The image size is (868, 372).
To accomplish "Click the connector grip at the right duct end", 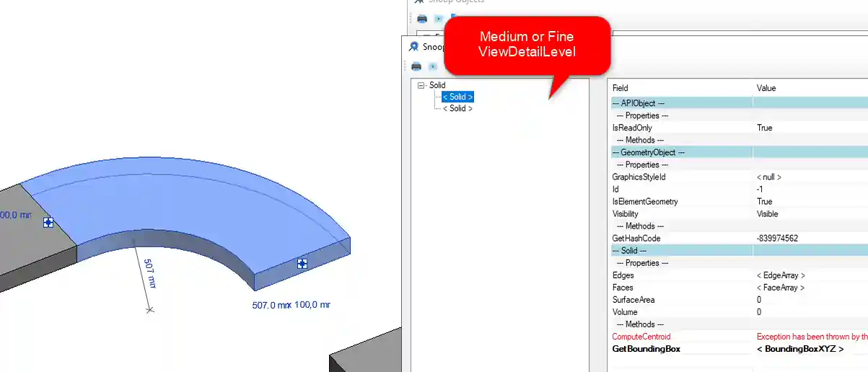I will tap(302, 265).
